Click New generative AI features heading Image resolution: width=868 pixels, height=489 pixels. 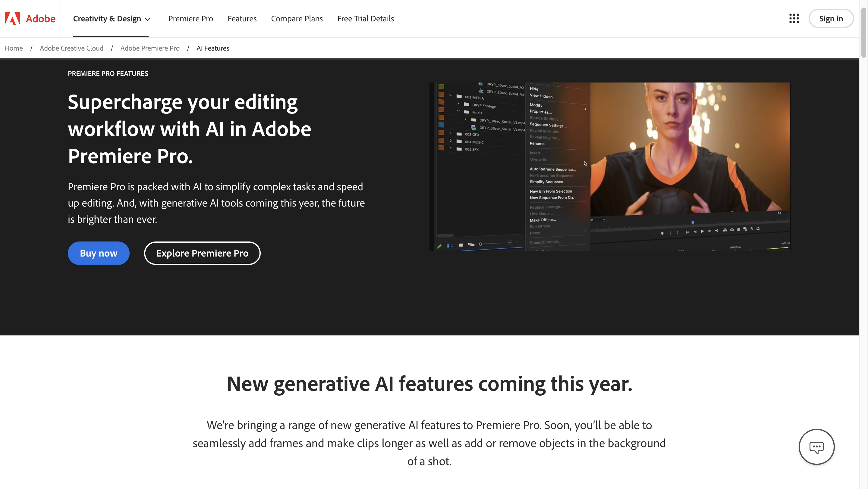429,383
